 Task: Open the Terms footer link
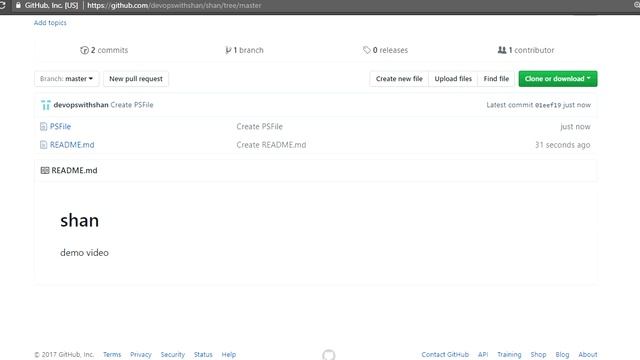[112, 355]
